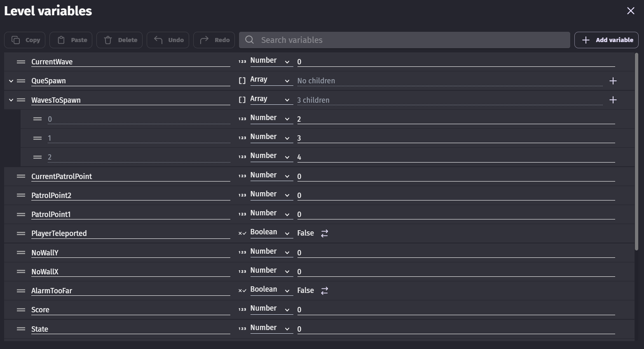Click the Paste clipboard icon
Screen dimensions: 644x349
(x=61, y=40)
